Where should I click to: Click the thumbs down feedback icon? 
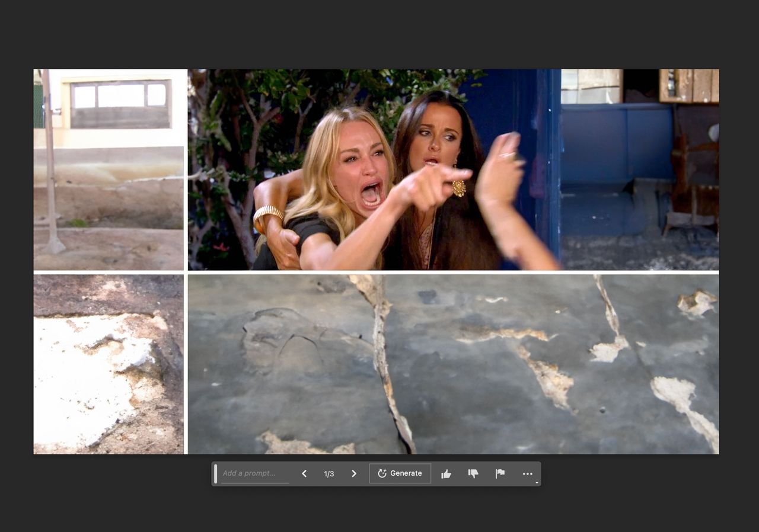[x=473, y=474]
